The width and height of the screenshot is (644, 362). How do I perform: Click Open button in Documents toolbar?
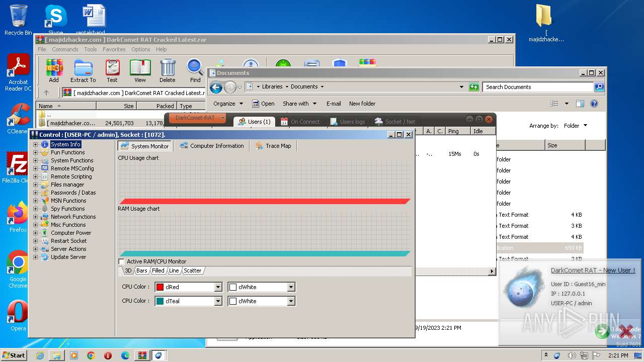(x=263, y=104)
